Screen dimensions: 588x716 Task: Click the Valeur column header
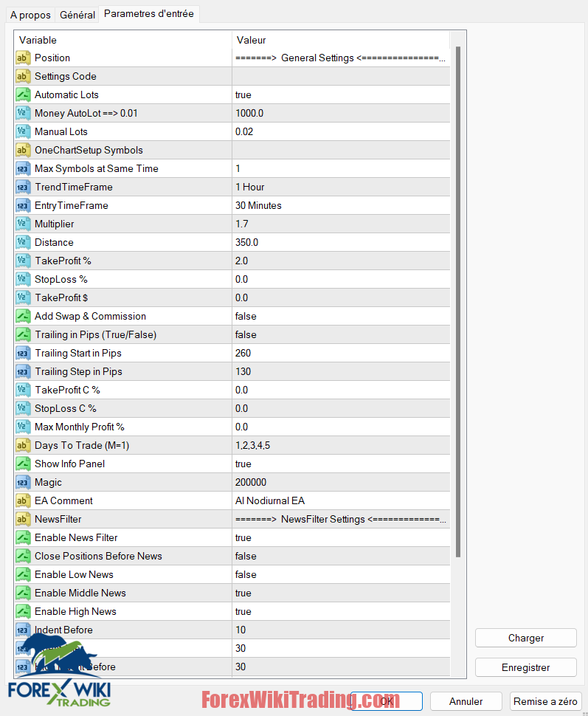tap(341, 40)
